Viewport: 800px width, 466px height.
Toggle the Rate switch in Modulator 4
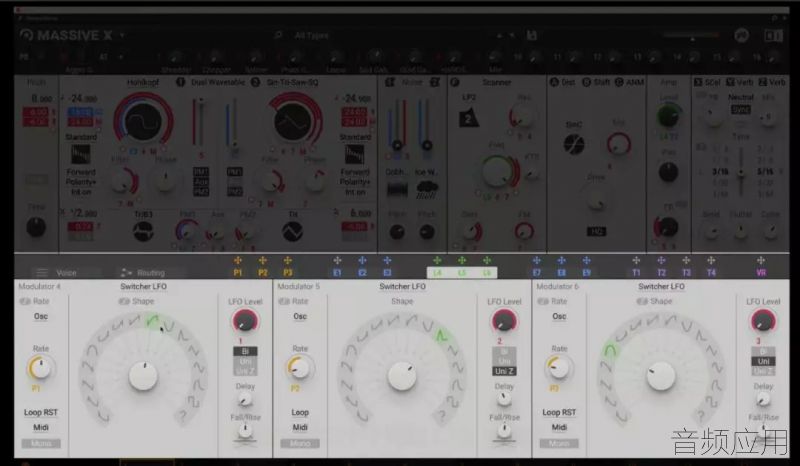24,301
